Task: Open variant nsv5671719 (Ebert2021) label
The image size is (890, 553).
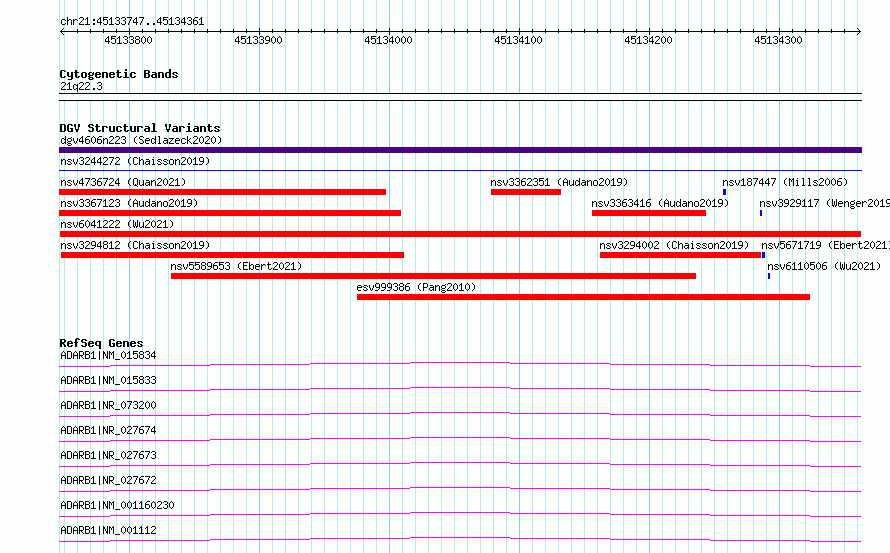Action: (x=825, y=245)
